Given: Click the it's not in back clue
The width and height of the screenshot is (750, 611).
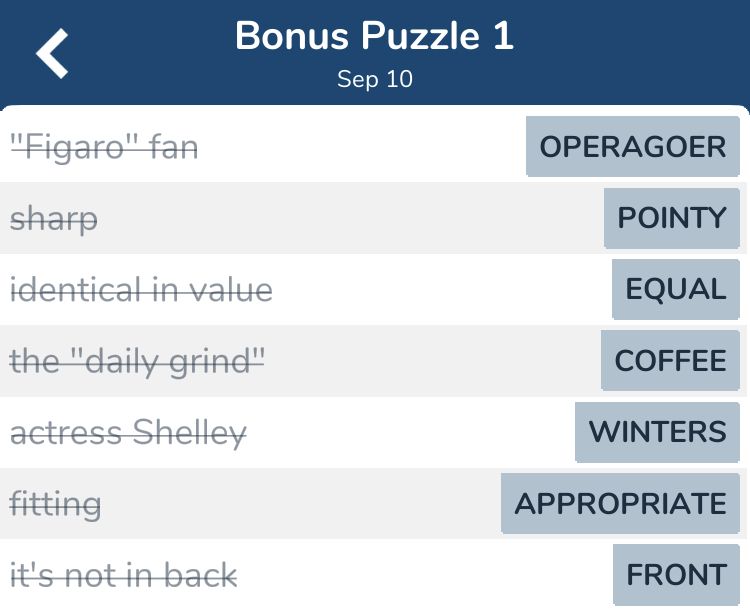Looking at the screenshot, I should click(x=123, y=575).
